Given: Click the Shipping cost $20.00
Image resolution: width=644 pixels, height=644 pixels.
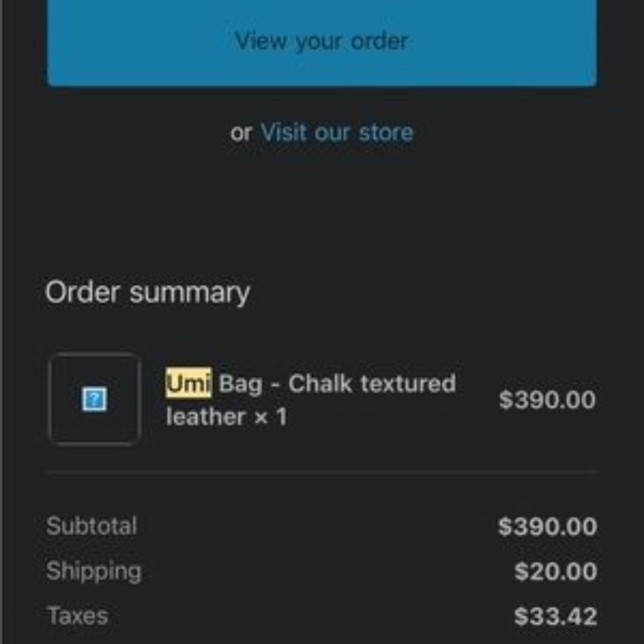Looking at the screenshot, I should click(x=555, y=572).
